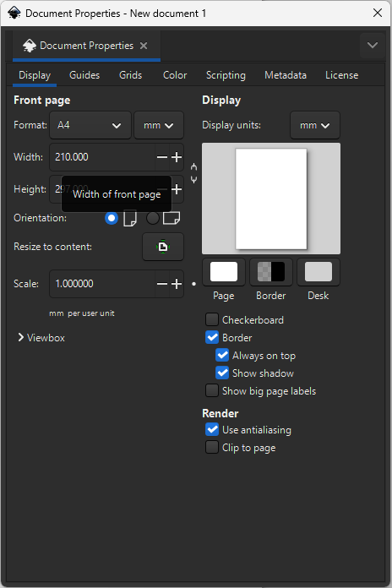Click the width/height lock link icon

[193, 173]
